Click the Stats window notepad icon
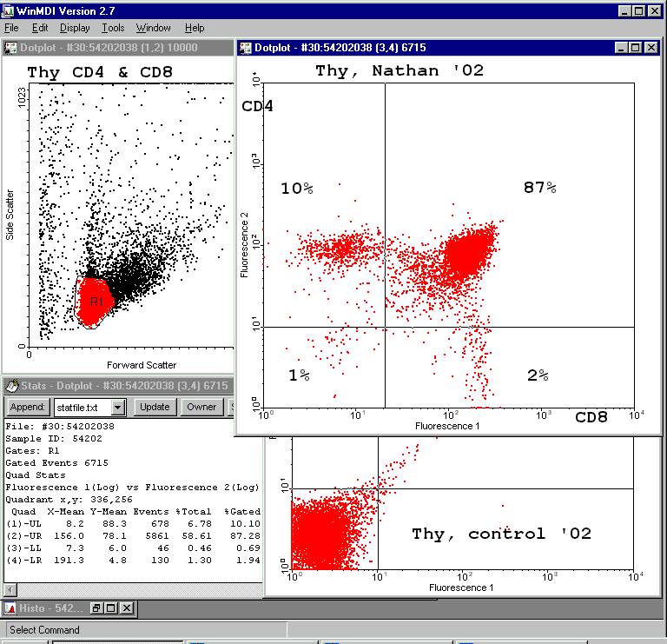The image size is (667, 644). [10, 385]
